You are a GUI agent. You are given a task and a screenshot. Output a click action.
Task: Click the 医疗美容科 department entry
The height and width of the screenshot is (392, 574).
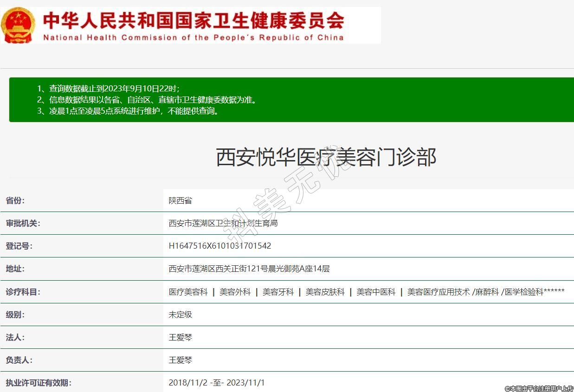pyautogui.click(x=188, y=292)
